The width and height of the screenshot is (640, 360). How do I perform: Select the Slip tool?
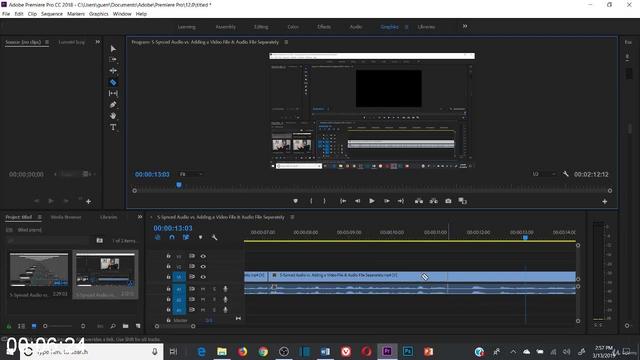click(x=113, y=93)
